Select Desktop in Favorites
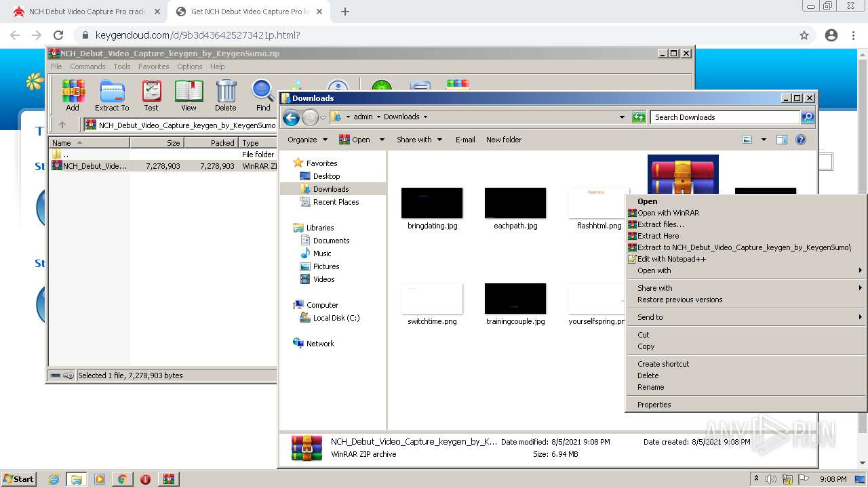 click(326, 176)
